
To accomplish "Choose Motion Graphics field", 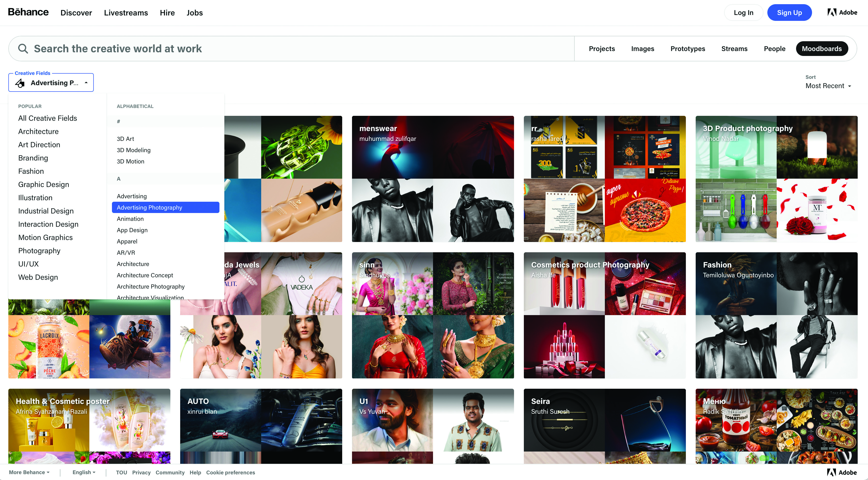I will click(45, 238).
